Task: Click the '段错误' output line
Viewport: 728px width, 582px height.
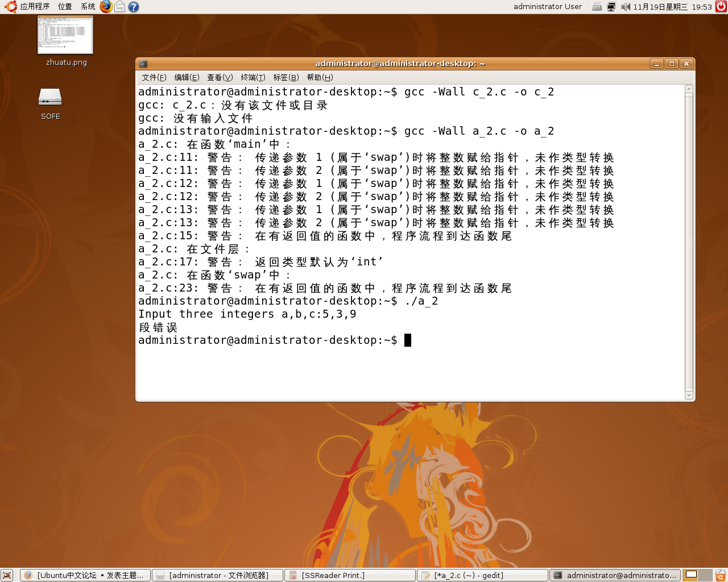Action: pos(158,327)
